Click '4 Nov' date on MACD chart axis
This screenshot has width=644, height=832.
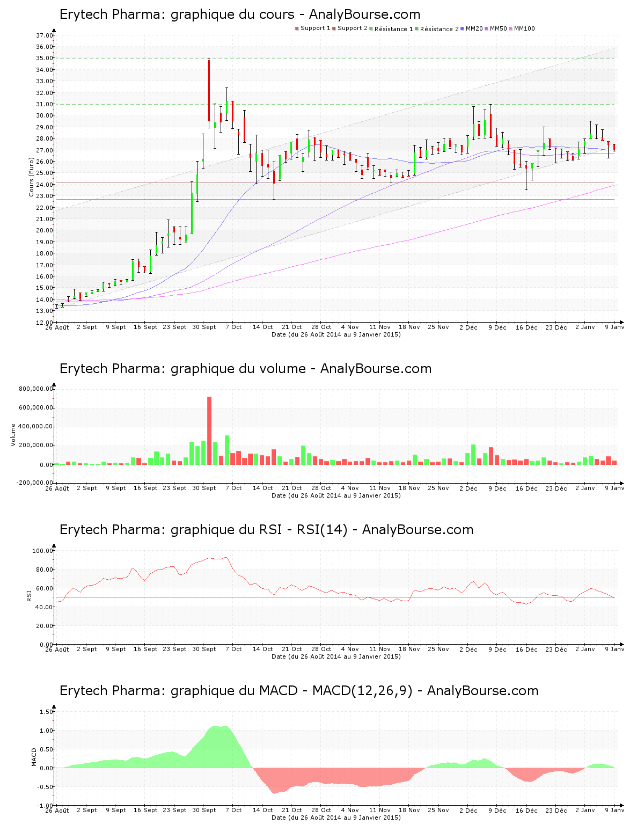350,810
